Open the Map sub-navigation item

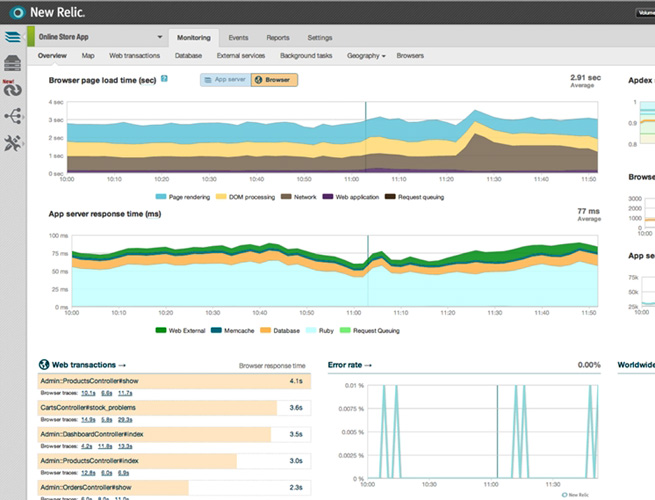click(x=88, y=56)
